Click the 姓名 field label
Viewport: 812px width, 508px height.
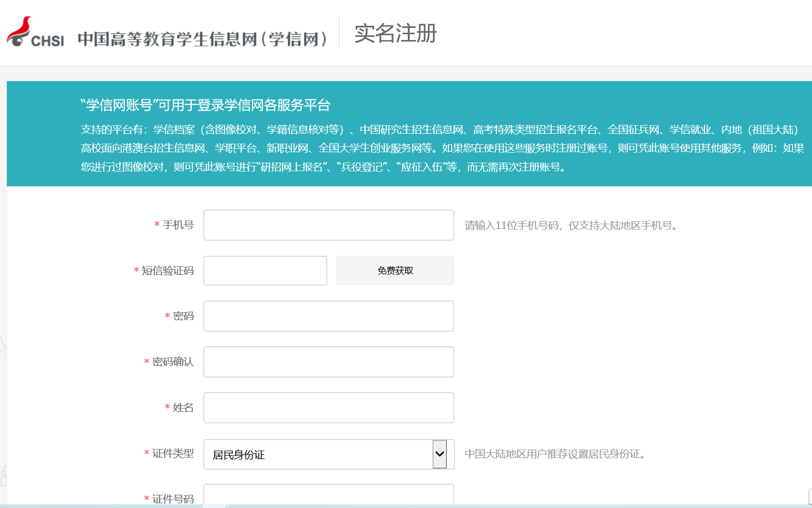tap(183, 408)
